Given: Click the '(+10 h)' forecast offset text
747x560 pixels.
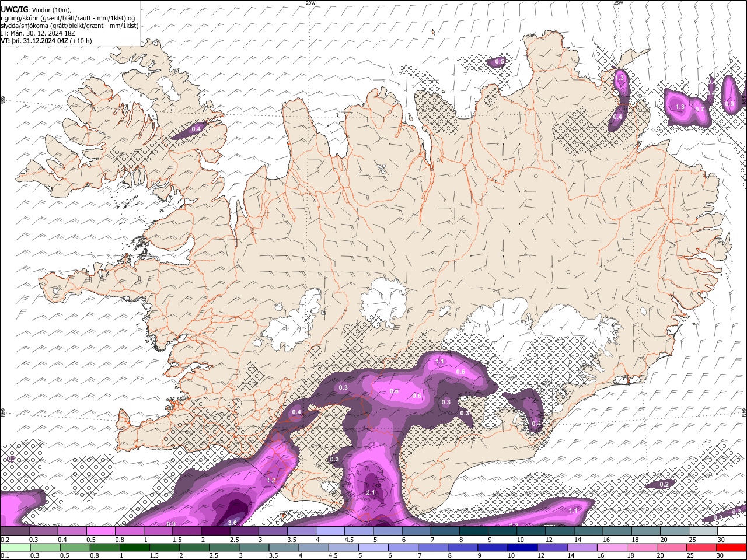Looking at the screenshot, I should [81, 41].
